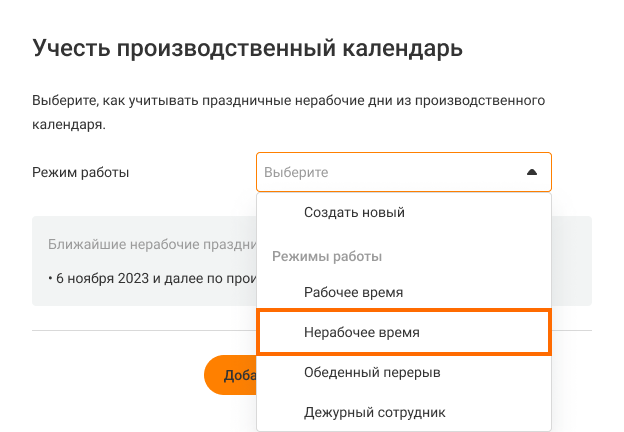Click the "Режим работы" field label
Image resolution: width=624 pixels, height=432 pixels.
81,172
